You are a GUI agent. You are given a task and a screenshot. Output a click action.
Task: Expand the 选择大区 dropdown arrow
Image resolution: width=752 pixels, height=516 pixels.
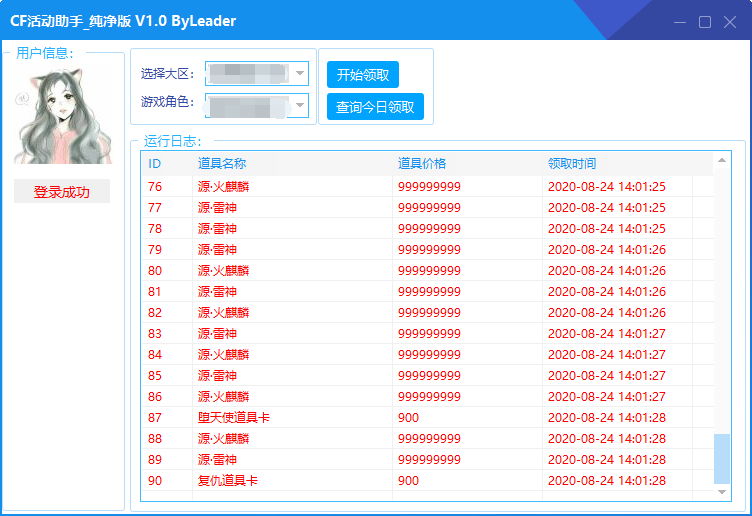pyautogui.click(x=299, y=73)
